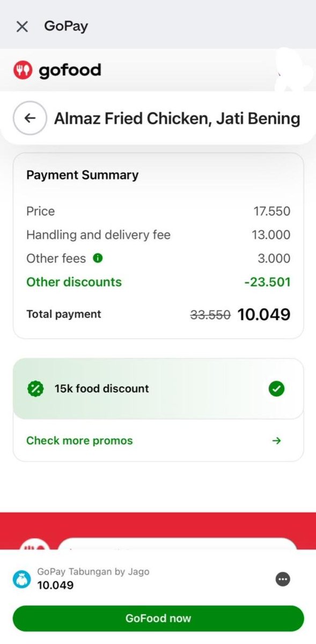The height and width of the screenshot is (644, 316).
Task: Select the 15k food discount promo row
Action: tap(158, 389)
